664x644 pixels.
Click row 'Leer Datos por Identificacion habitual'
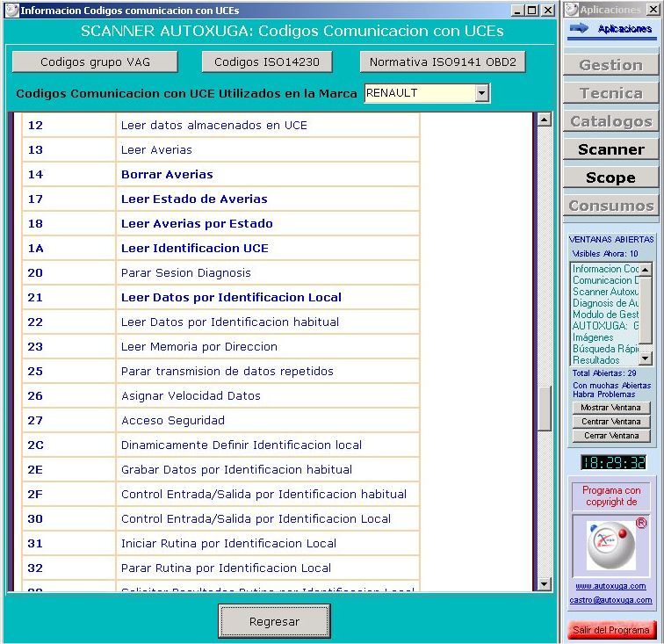click(x=220, y=322)
